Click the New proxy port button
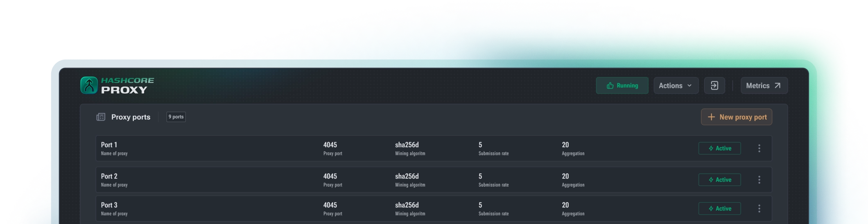Screen dimensions: 868x224 click(736, 117)
